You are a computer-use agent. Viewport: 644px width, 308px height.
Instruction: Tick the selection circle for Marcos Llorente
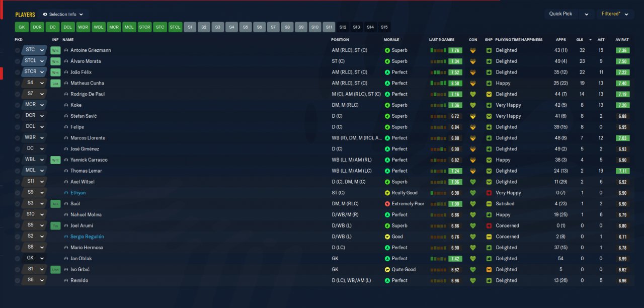click(18, 138)
